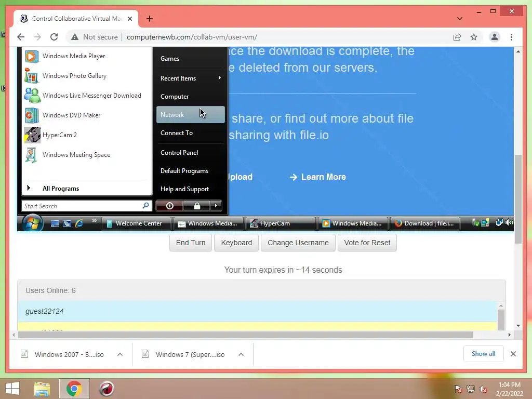Click the Vista lock button
Screen dimensions: 532x399
coord(197,206)
